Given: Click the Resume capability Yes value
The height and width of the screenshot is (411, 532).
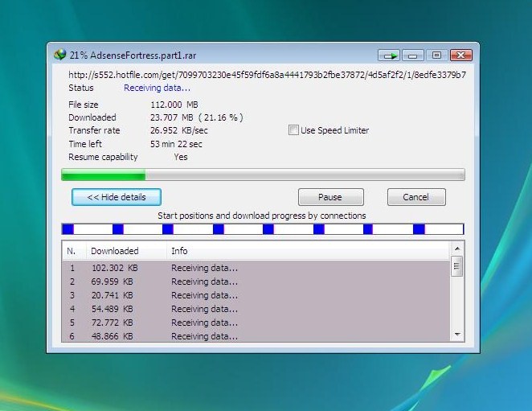Looking at the screenshot, I should [181, 157].
